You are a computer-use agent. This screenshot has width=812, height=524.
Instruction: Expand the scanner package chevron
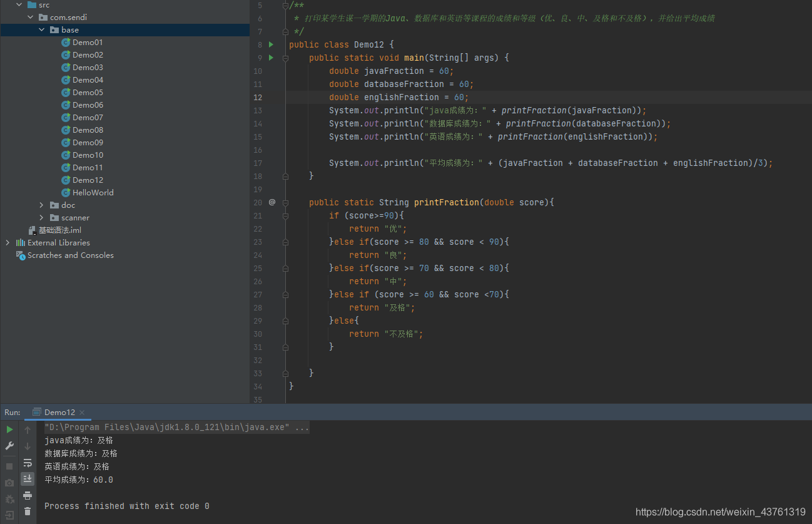click(x=41, y=218)
